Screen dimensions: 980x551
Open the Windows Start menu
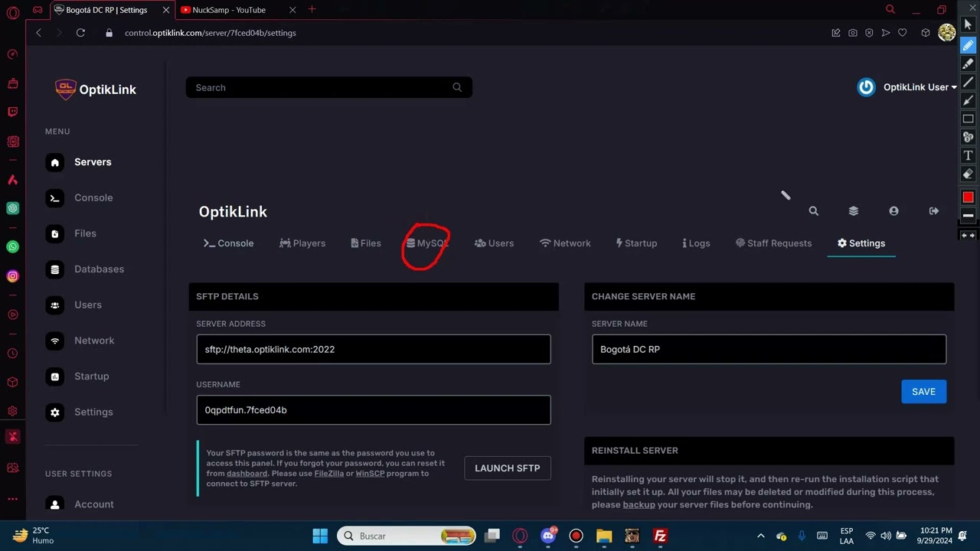320,536
